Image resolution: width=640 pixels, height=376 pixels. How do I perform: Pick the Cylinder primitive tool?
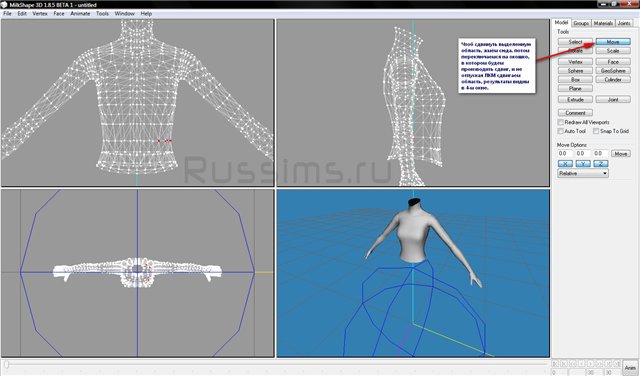613,80
